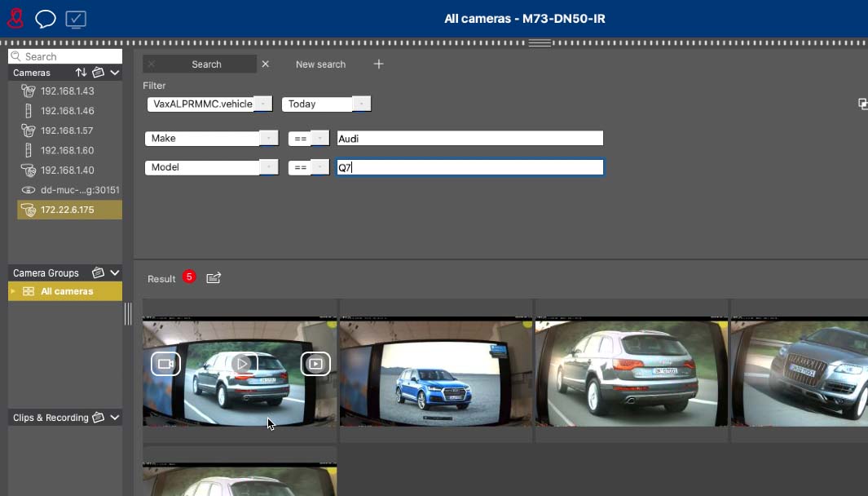
Task: Click the red alarm bell icon
Action: click(15, 18)
